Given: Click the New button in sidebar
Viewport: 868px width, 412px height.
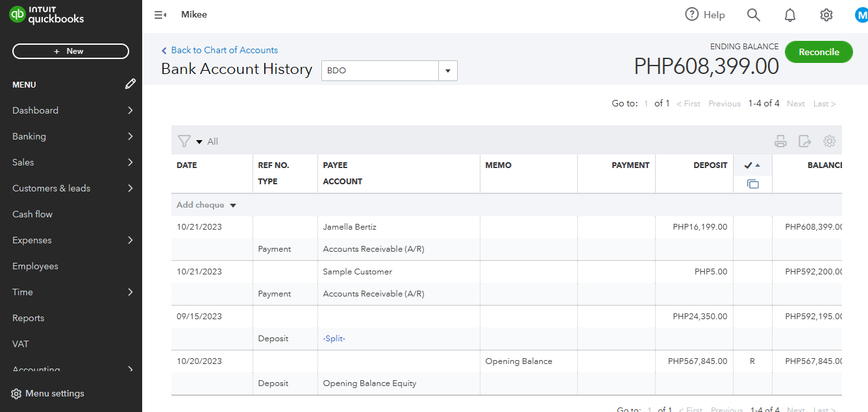Looking at the screenshot, I should (71, 51).
